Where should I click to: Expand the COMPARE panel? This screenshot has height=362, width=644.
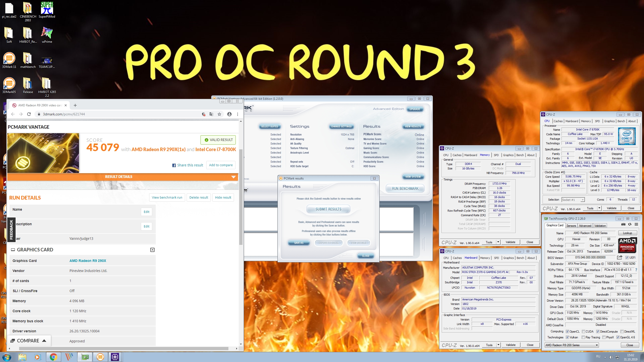[29, 341]
